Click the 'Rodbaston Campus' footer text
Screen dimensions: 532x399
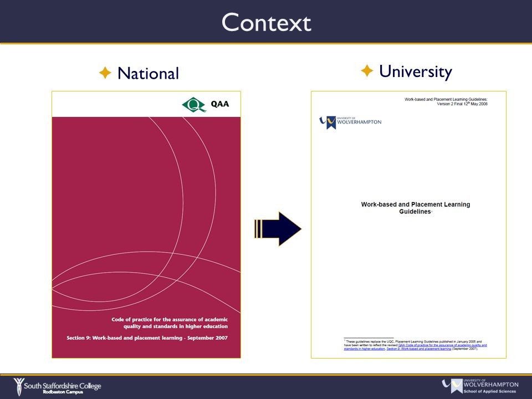(x=63, y=392)
